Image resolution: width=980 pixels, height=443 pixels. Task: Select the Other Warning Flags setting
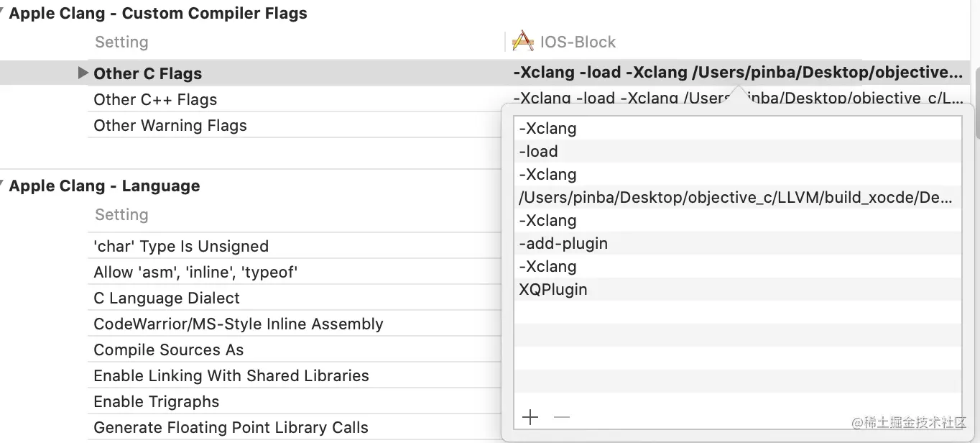pyautogui.click(x=170, y=126)
